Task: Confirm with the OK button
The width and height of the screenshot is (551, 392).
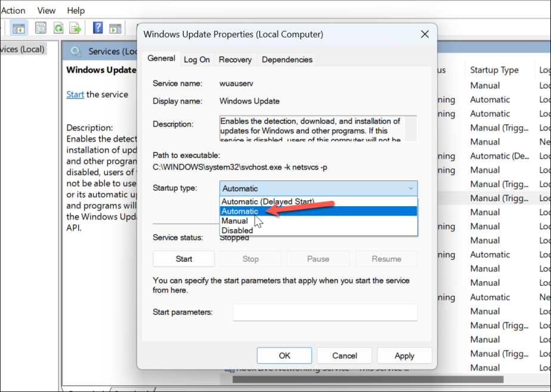Action: click(284, 356)
